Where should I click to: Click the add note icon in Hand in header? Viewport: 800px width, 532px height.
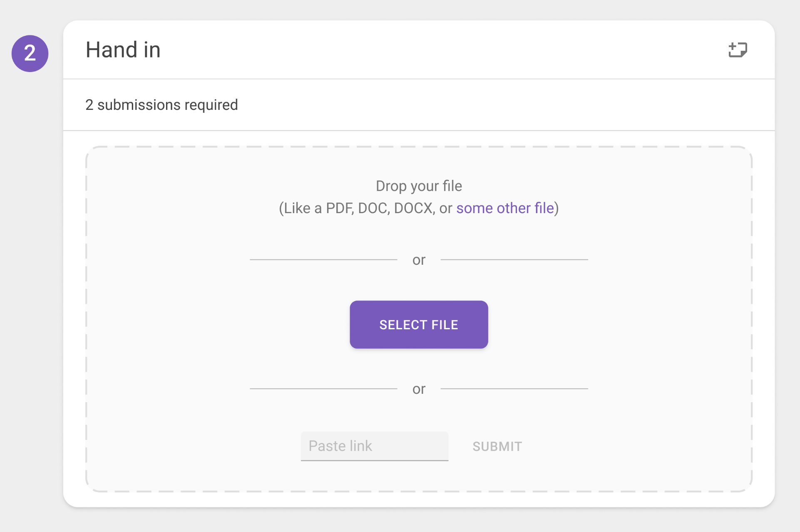[738, 50]
